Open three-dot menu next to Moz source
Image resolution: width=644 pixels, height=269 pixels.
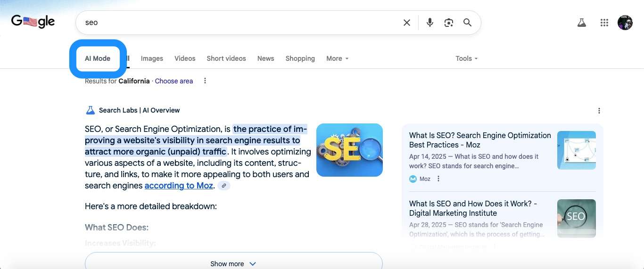(438, 179)
